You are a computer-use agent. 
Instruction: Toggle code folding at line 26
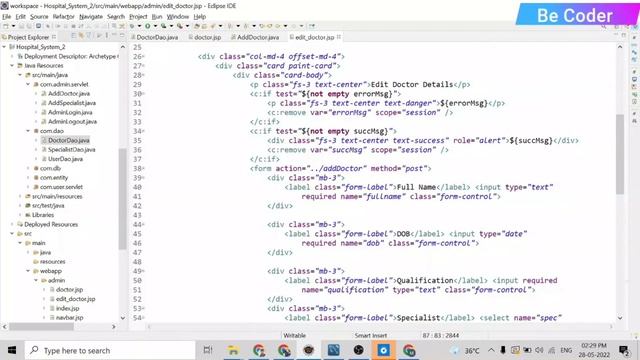click(x=144, y=57)
